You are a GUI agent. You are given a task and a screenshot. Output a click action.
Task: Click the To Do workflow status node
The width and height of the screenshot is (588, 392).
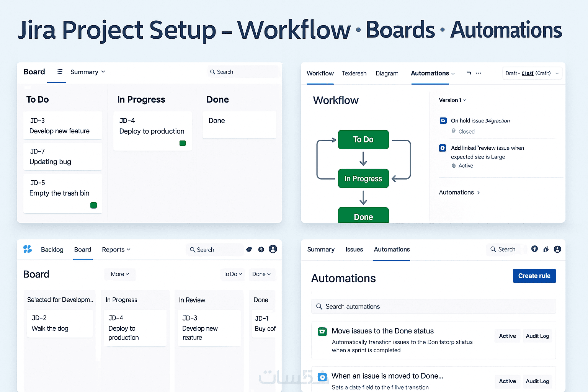point(363,140)
